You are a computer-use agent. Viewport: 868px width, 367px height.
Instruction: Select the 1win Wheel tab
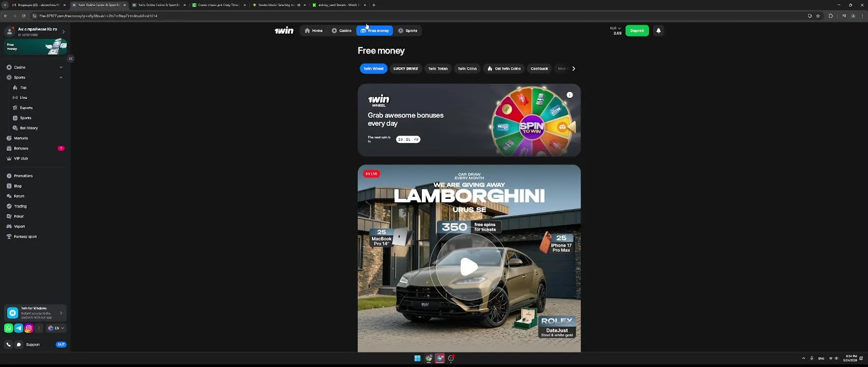373,68
